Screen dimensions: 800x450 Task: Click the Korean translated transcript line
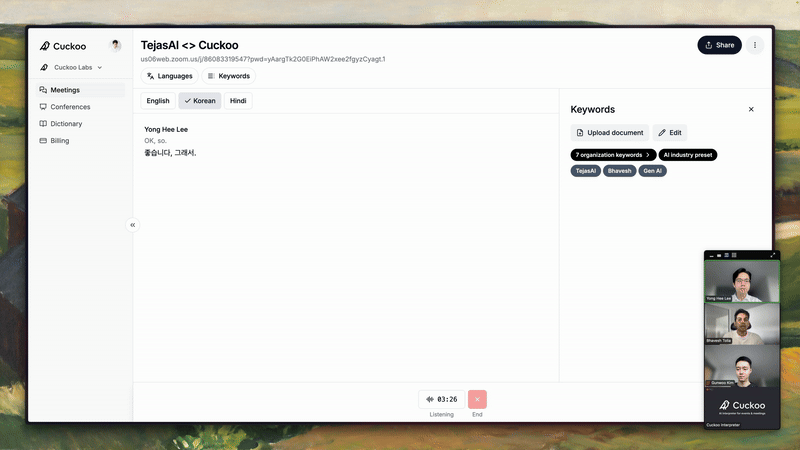(170, 153)
